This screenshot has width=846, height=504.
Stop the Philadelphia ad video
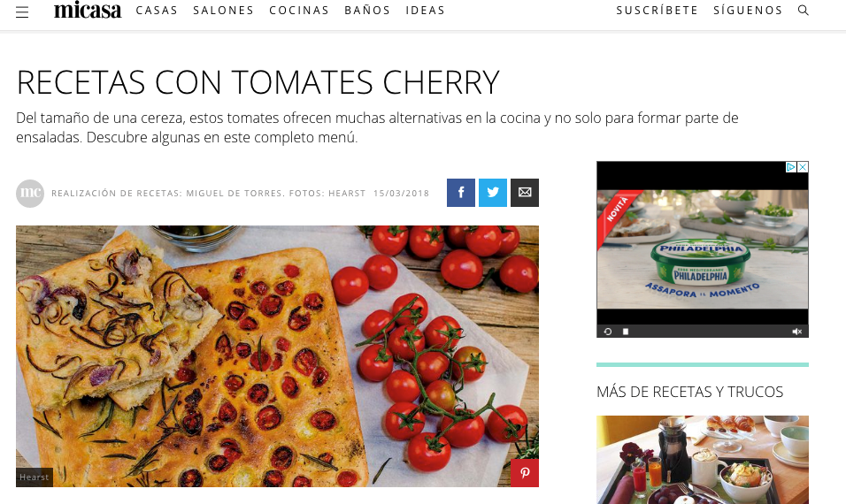pos(626,332)
